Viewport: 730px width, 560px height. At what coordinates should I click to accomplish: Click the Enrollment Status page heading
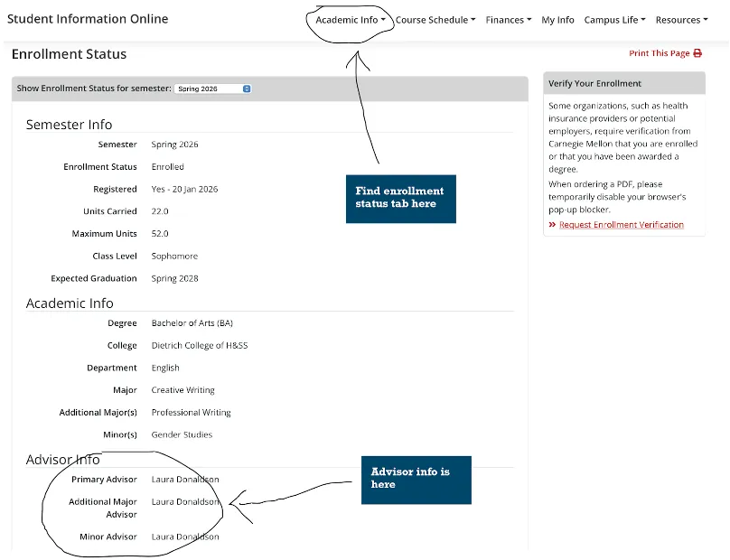69,54
